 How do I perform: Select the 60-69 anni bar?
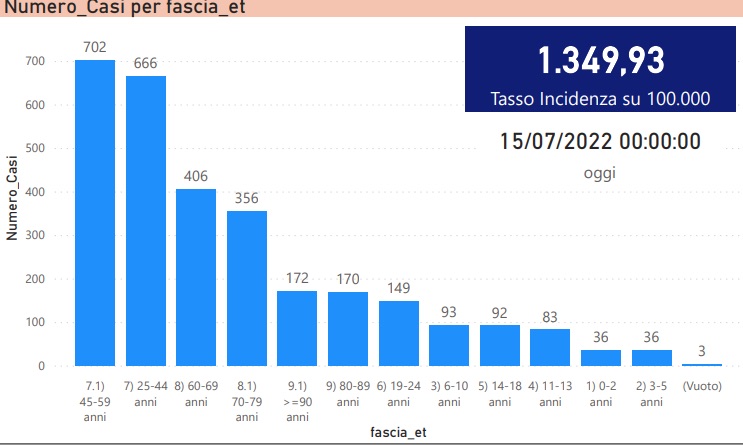coord(196,277)
